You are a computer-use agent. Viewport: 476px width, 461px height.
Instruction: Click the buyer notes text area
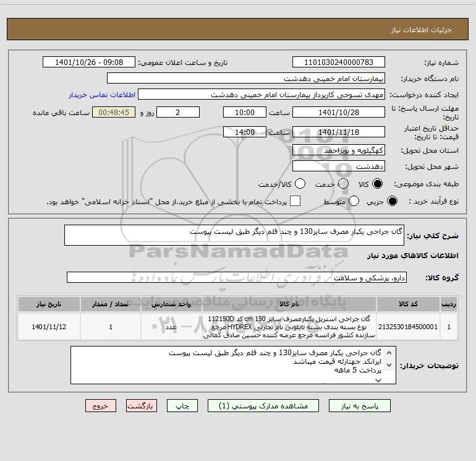(233, 365)
